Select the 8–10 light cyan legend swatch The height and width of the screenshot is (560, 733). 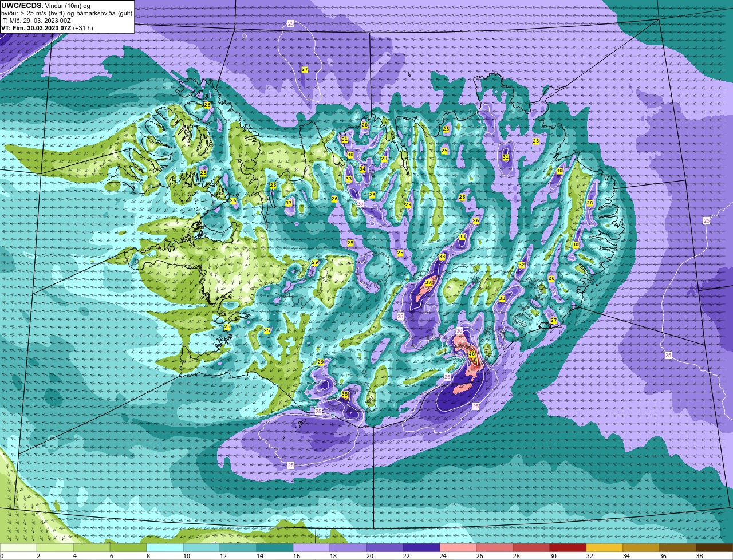(166, 548)
